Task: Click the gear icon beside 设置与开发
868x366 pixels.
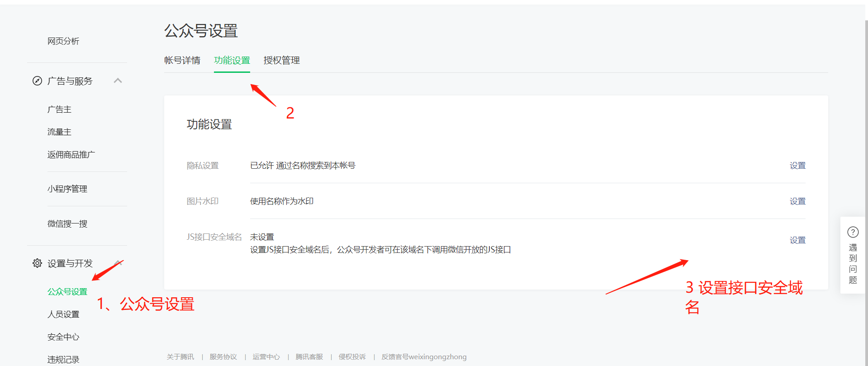Action: [x=37, y=263]
